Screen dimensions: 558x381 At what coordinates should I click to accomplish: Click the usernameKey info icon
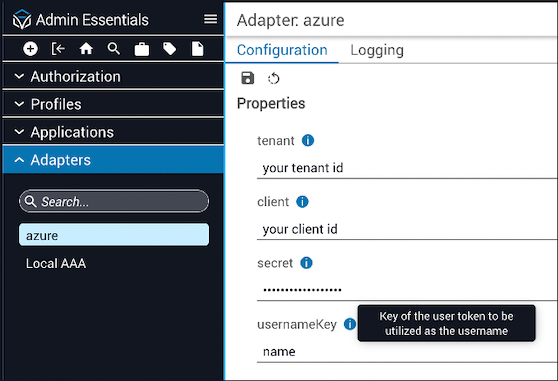point(350,324)
